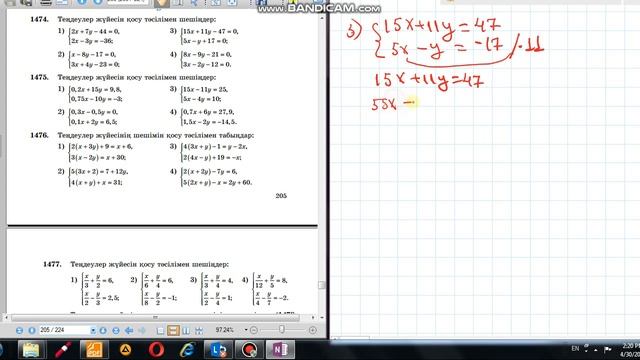Switch to OneNote from the taskbar
This screenshot has height=360, width=640.
click(280, 349)
